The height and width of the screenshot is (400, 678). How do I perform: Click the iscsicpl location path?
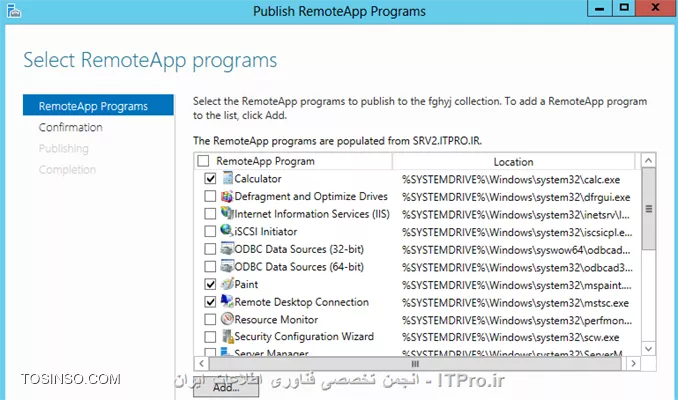coord(517,232)
